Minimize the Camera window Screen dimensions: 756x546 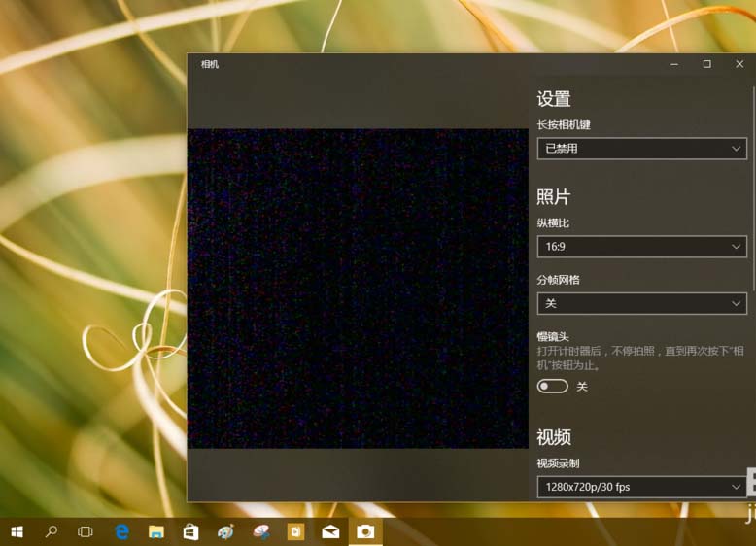tap(674, 64)
